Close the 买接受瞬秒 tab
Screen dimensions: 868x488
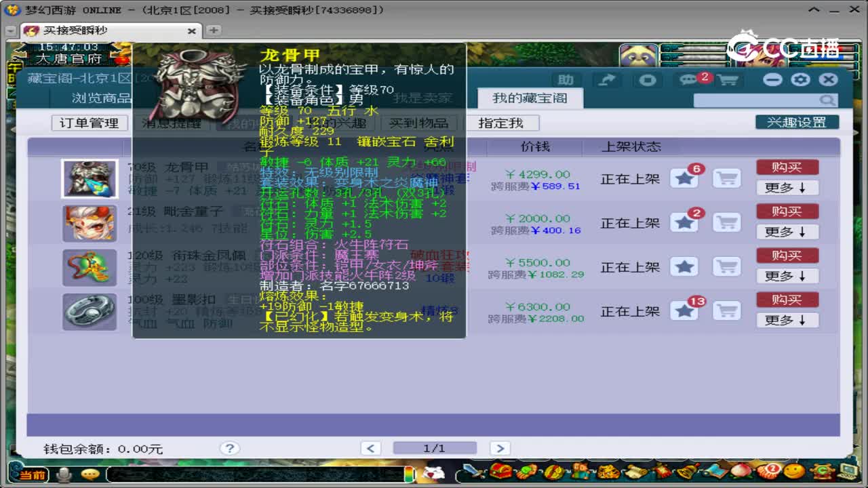click(191, 31)
